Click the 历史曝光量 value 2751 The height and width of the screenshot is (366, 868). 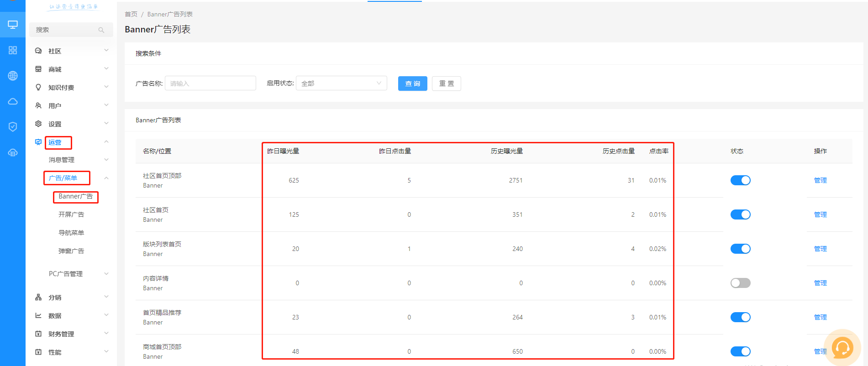tap(516, 180)
